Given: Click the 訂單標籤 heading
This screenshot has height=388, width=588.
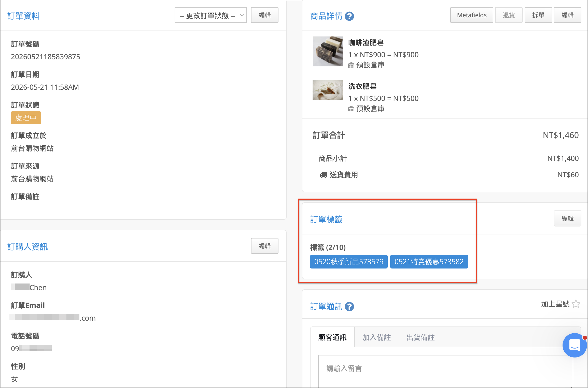Looking at the screenshot, I should click(x=326, y=219).
